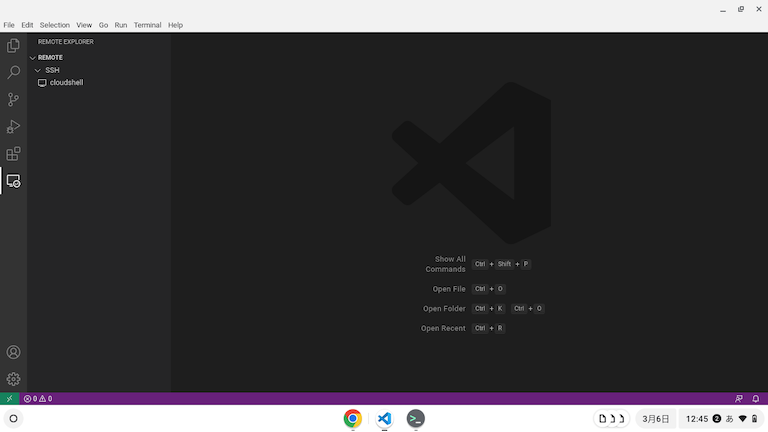Open the date 3月6日 calendar
The image size is (768, 432).
pyautogui.click(x=655, y=419)
